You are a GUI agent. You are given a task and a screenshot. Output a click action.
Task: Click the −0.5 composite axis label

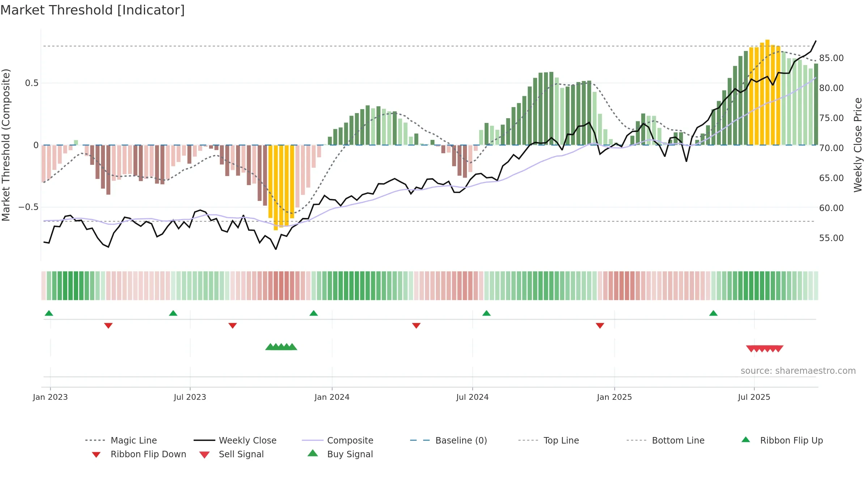(x=29, y=207)
